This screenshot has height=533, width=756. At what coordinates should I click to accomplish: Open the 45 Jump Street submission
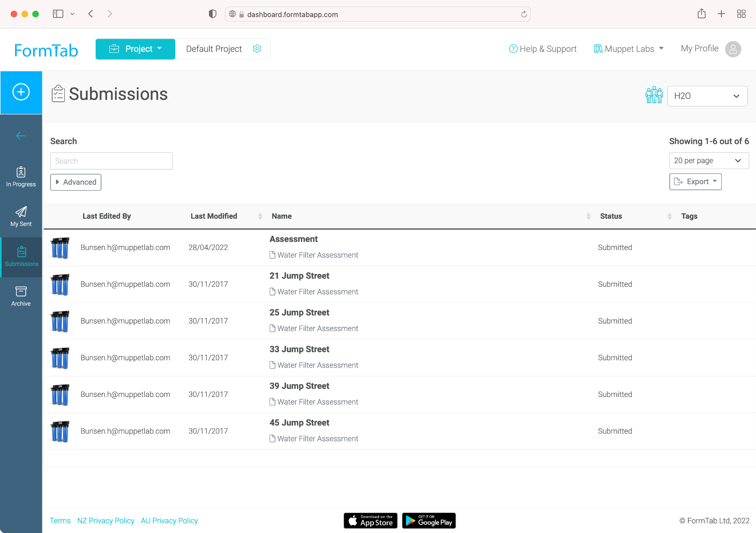click(299, 423)
